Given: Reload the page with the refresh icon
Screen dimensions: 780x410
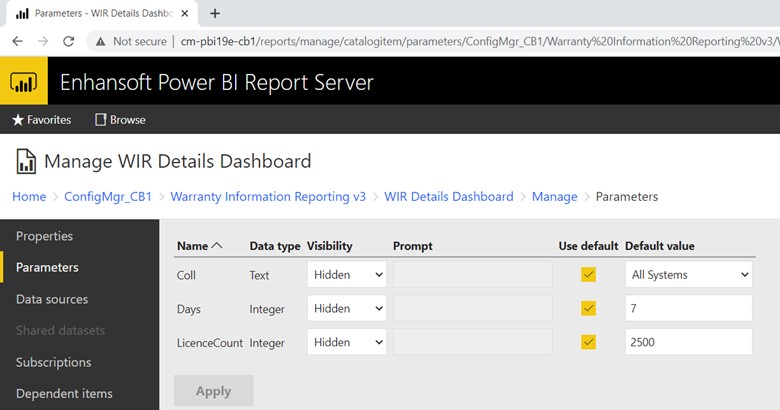Looking at the screenshot, I should click(x=68, y=41).
